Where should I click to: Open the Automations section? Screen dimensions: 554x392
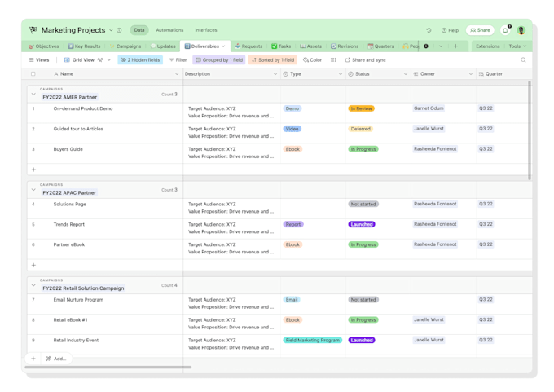(169, 30)
